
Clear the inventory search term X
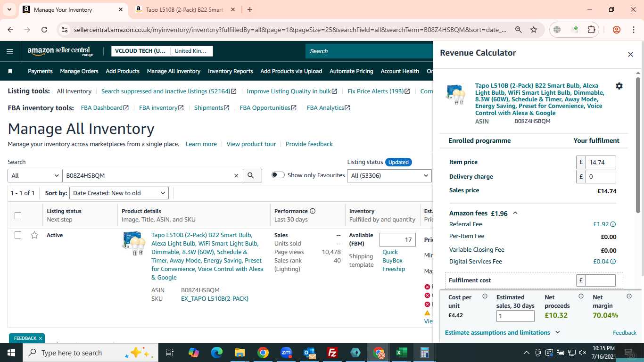click(236, 175)
